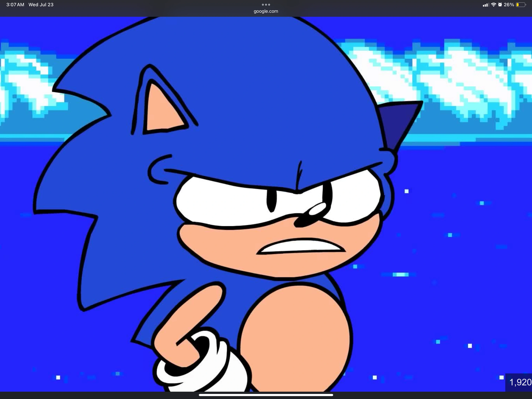
Task: Tap the google.com address label
Action: pyautogui.click(x=266, y=11)
